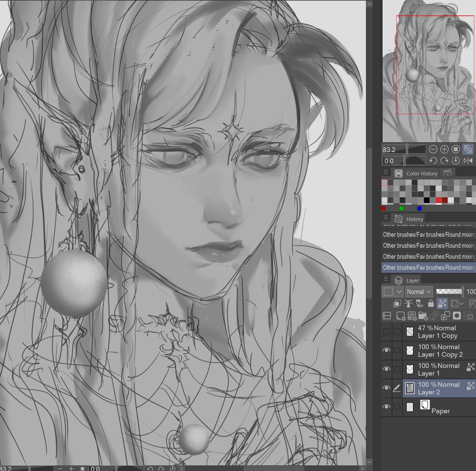The height and width of the screenshot is (471, 476).
Task: Click the first fully visible history entry
Action: click(x=429, y=235)
